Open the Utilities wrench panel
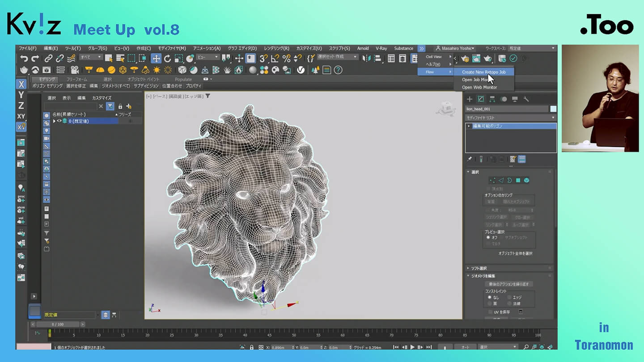Screen dimensions: 644x362 (526, 99)
